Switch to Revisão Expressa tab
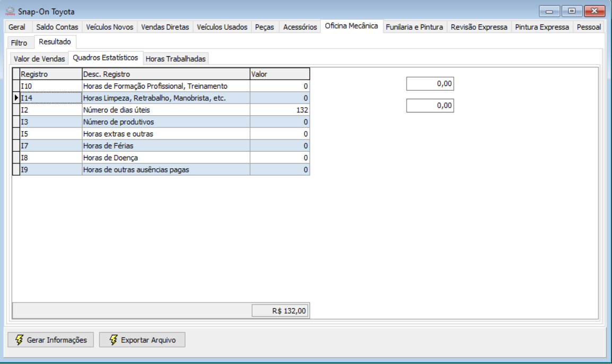This screenshot has height=364, width=612. click(479, 27)
